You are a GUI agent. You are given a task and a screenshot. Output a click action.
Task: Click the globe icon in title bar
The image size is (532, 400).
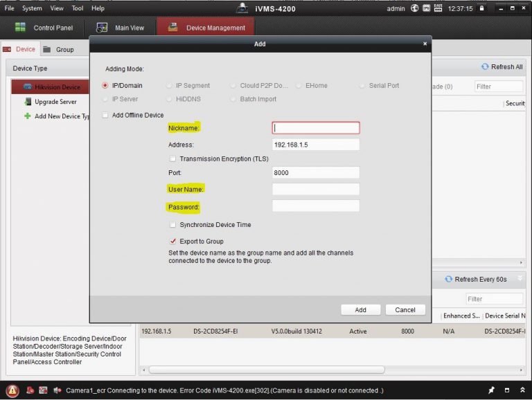(415, 8)
